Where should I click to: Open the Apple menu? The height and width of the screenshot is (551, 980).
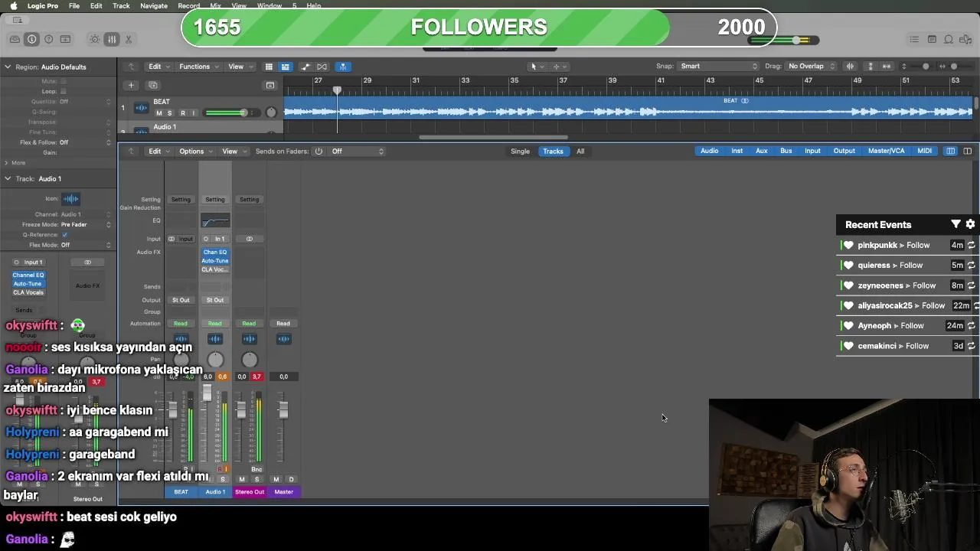point(13,5)
